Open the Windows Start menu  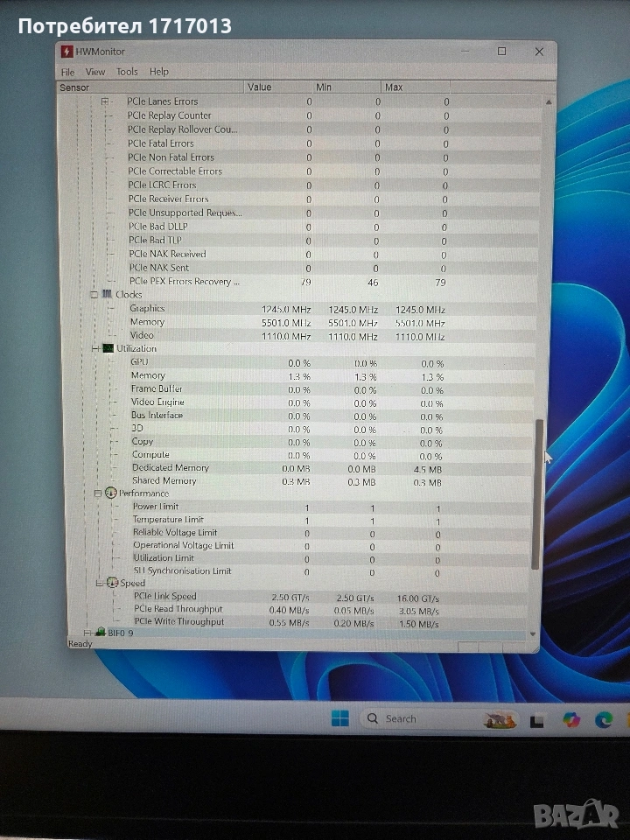339,718
